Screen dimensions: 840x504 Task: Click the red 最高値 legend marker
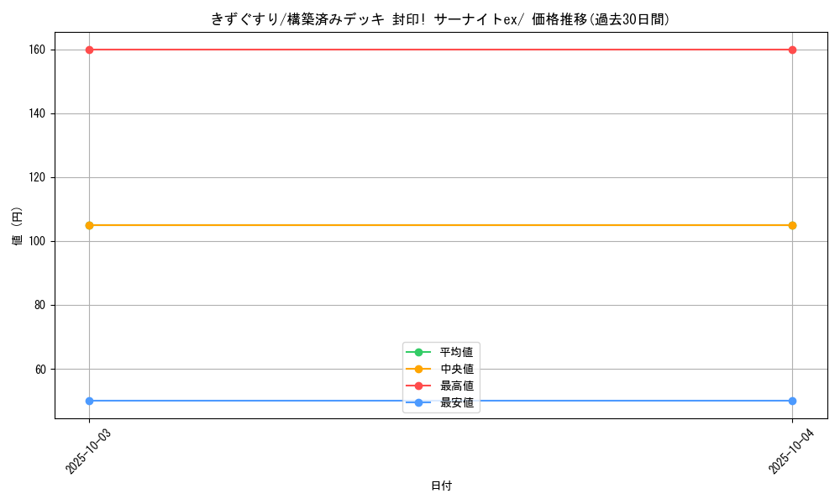tap(418, 386)
